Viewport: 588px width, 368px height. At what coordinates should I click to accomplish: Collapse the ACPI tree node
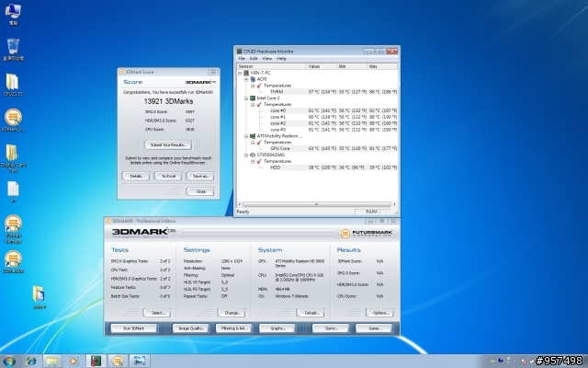click(246, 79)
